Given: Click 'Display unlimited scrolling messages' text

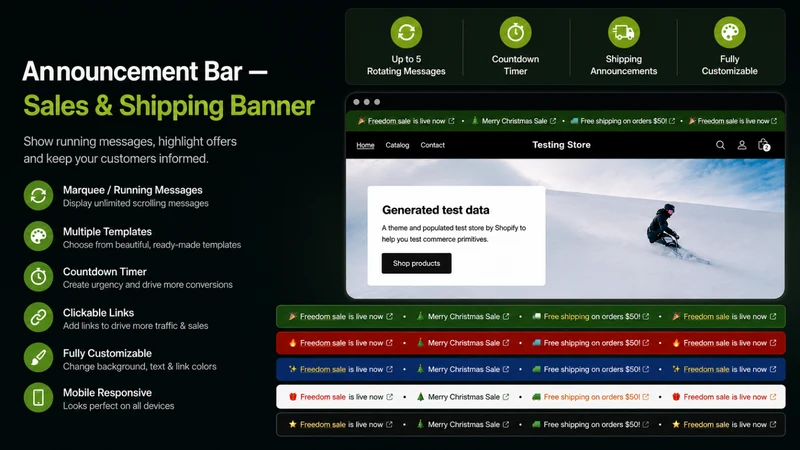Looking at the screenshot, I should coord(136,203).
